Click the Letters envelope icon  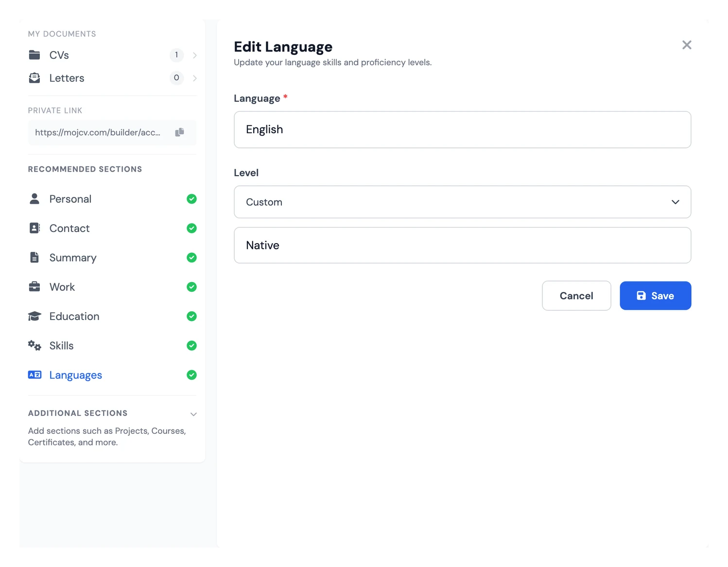tap(35, 78)
